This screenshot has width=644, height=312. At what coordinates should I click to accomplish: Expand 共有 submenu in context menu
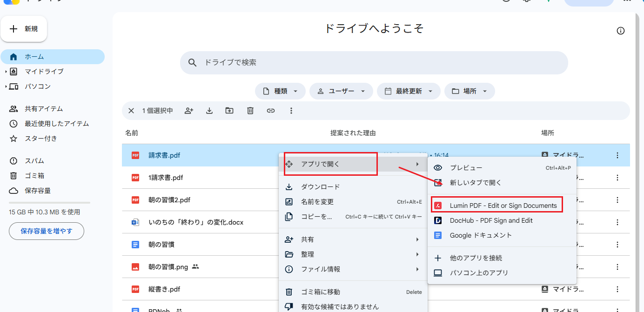pos(353,239)
